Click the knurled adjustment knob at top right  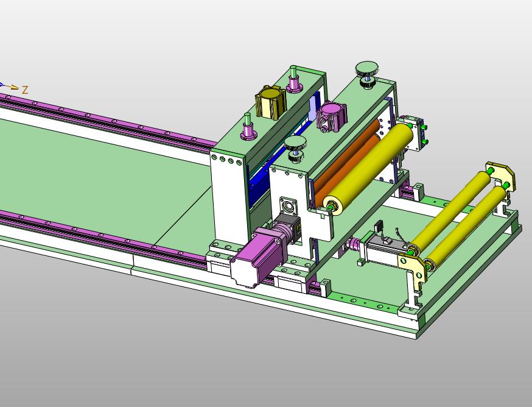pyautogui.click(x=367, y=74)
